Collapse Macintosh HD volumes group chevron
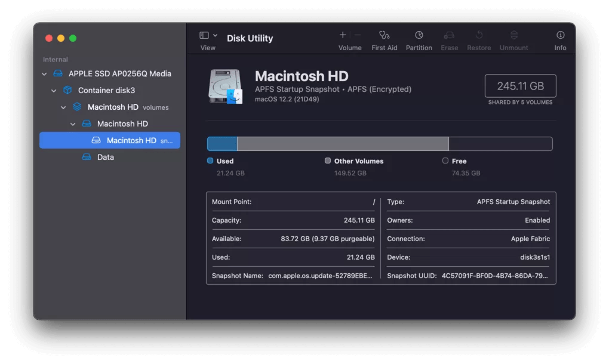The width and height of the screenshot is (609, 364). coord(63,107)
